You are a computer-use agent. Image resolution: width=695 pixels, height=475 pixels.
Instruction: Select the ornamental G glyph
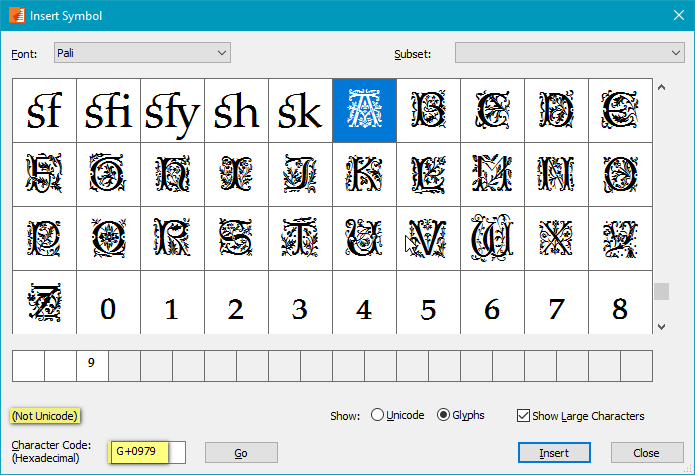point(109,175)
